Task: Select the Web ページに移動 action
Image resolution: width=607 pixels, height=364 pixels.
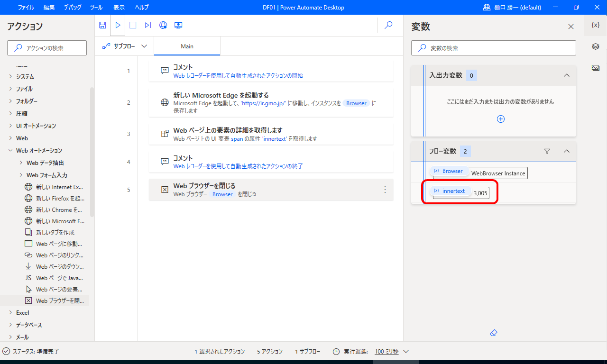Action: coord(54,244)
